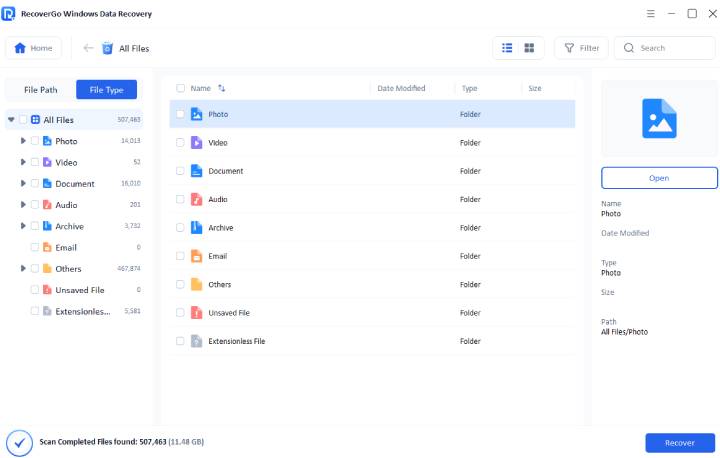The image size is (720, 458).
Task: Click the large photo preview icon
Action: pyautogui.click(x=659, y=118)
